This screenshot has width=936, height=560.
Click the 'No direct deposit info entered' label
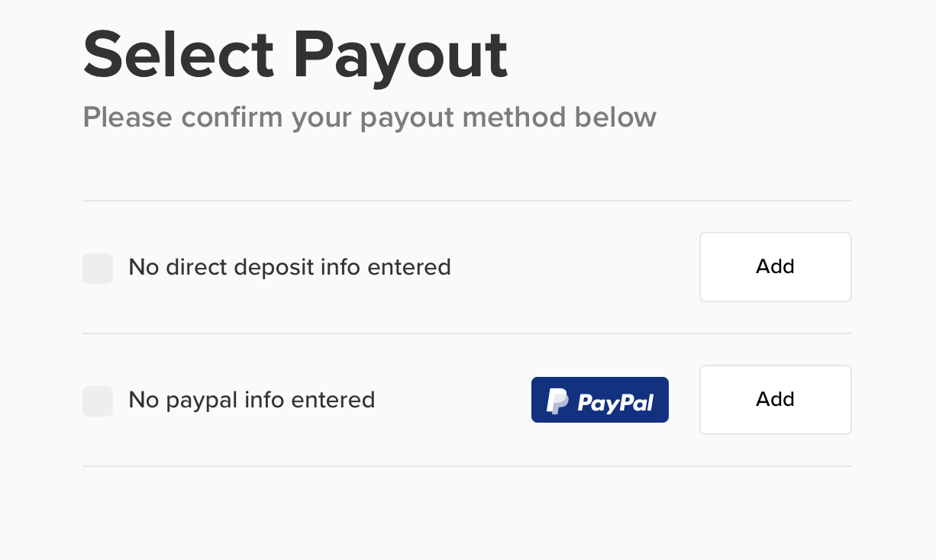289,268
